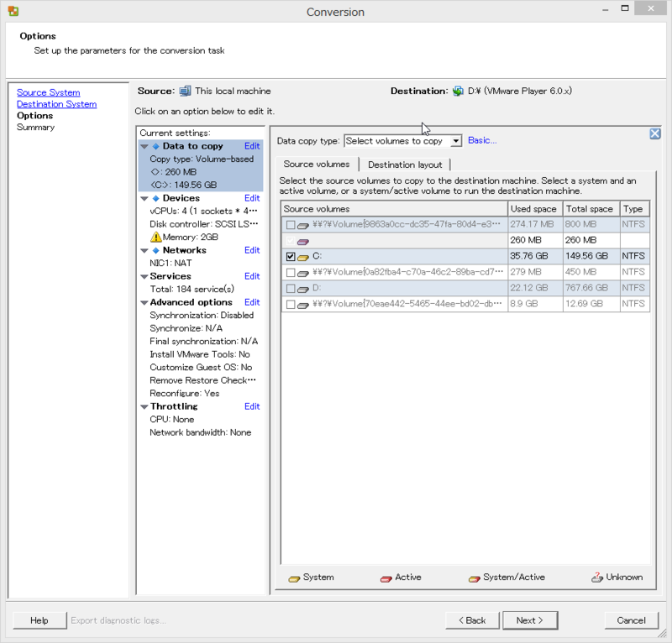The height and width of the screenshot is (643, 672).
Task: Click the Cancel button
Action: pos(632,620)
